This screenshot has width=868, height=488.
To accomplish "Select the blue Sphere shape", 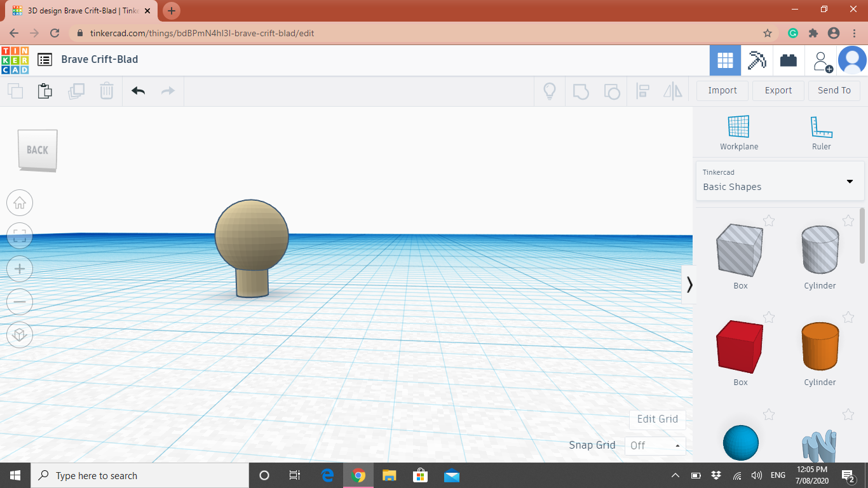I will (x=741, y=443).
